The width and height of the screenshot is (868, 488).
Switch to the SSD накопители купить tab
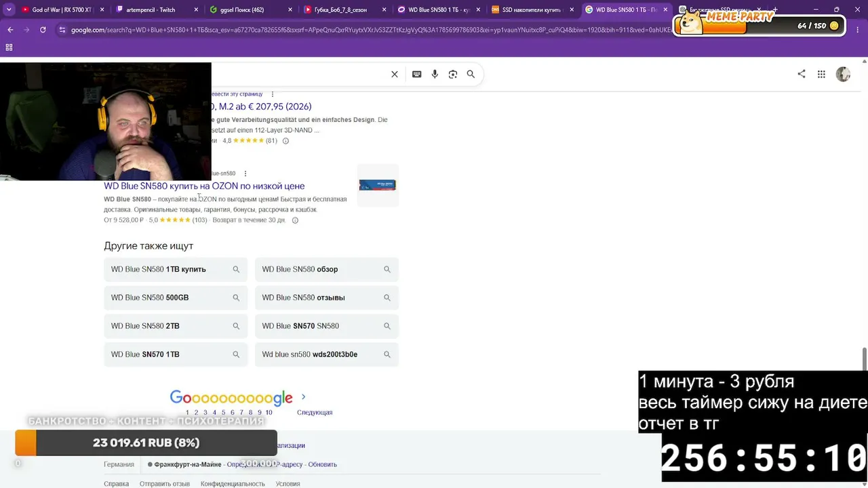[x=530, y=9]
